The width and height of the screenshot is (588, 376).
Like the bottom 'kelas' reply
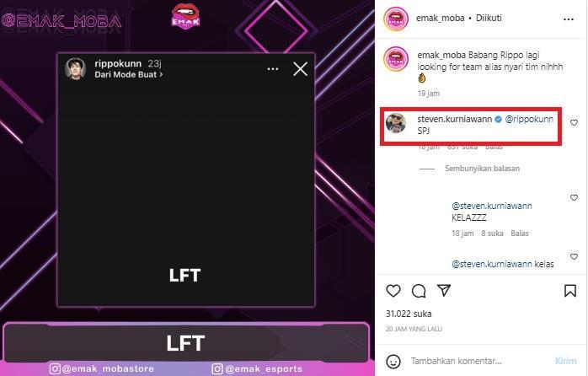point(574,256)
